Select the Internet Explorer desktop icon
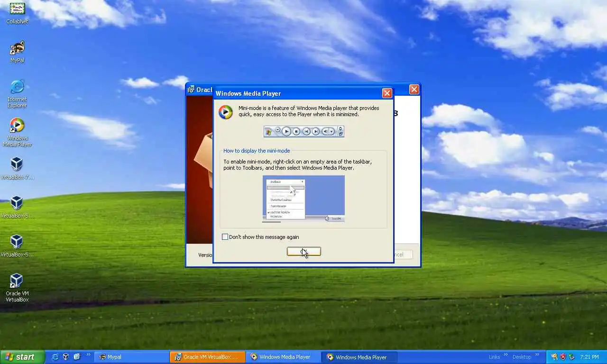607x364 pixels. (x=17, y=93)
